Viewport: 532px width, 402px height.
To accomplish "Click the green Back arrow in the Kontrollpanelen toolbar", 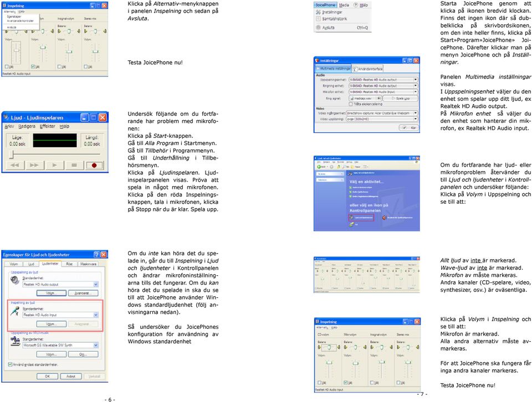I will tap(319, 167).
